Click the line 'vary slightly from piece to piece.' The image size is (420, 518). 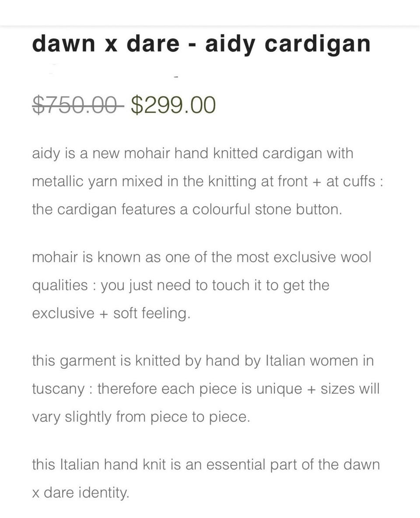pos(141,416)
